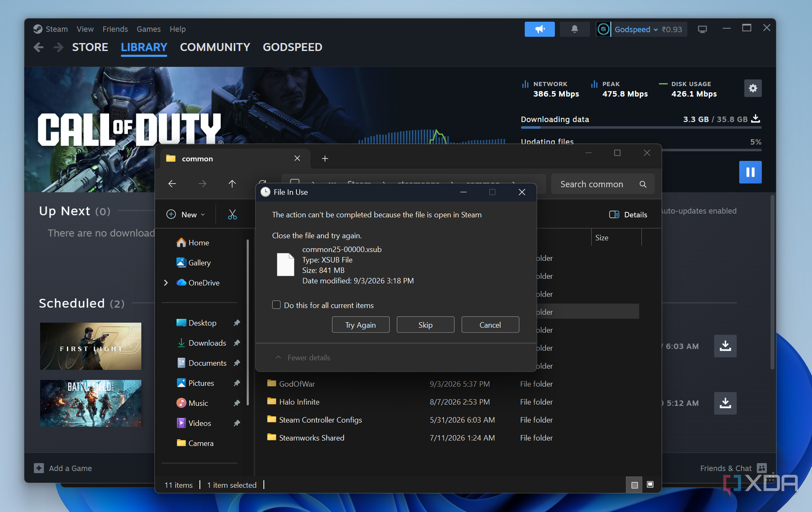The width and height of the screenshot is (812, 512).
Task: Click the Add a Game plus icon
Action: [39, 468]
